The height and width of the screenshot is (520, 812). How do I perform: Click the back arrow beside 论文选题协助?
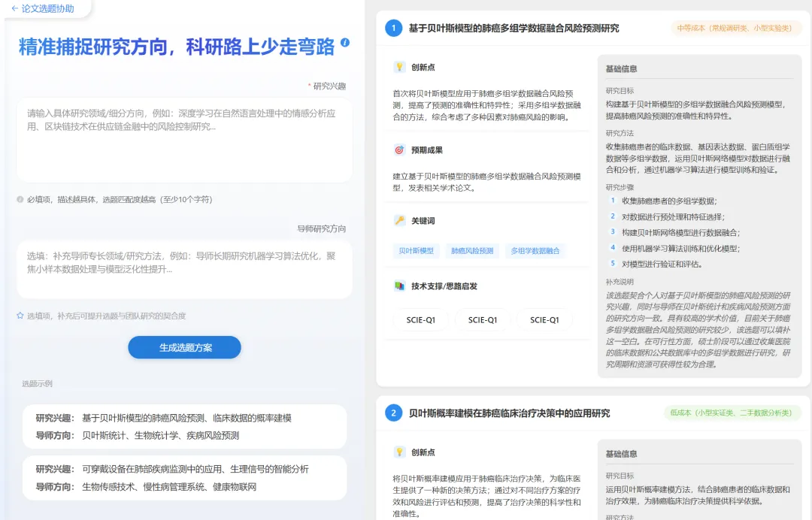click(x=14, y=8)
